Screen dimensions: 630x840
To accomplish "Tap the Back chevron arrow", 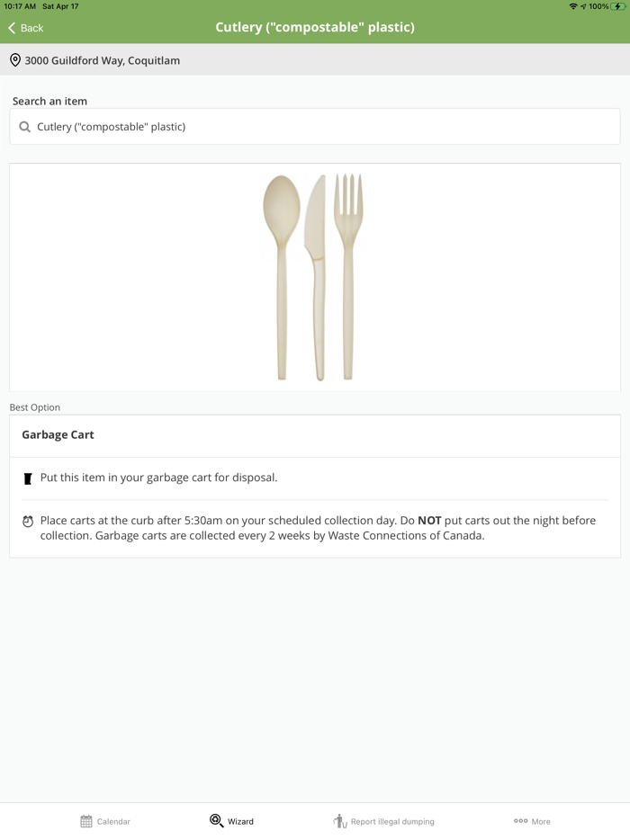I will (x=12, y=28).
